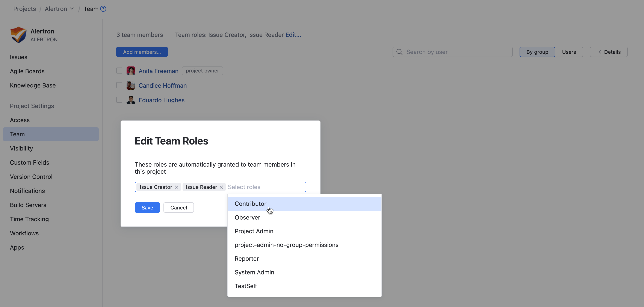Select Contributor from the roles dropdown
The image size is (644, 307).
[251, 204]
